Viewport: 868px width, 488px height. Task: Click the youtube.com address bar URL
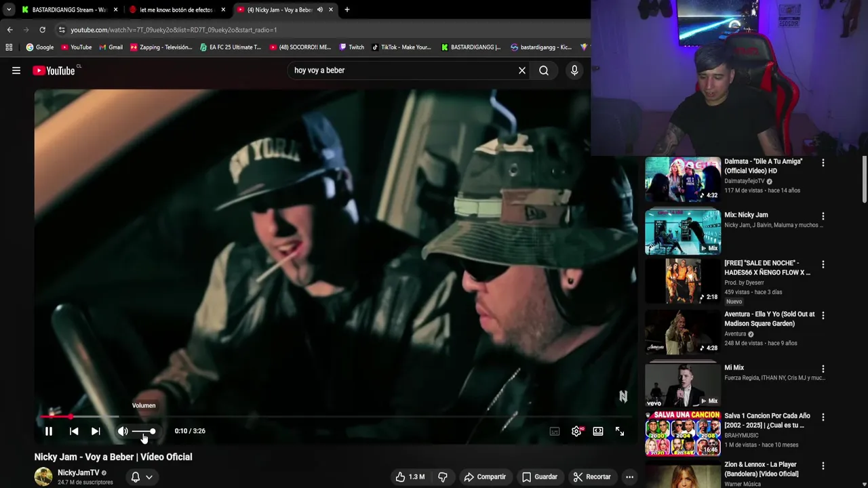point(174,30)
